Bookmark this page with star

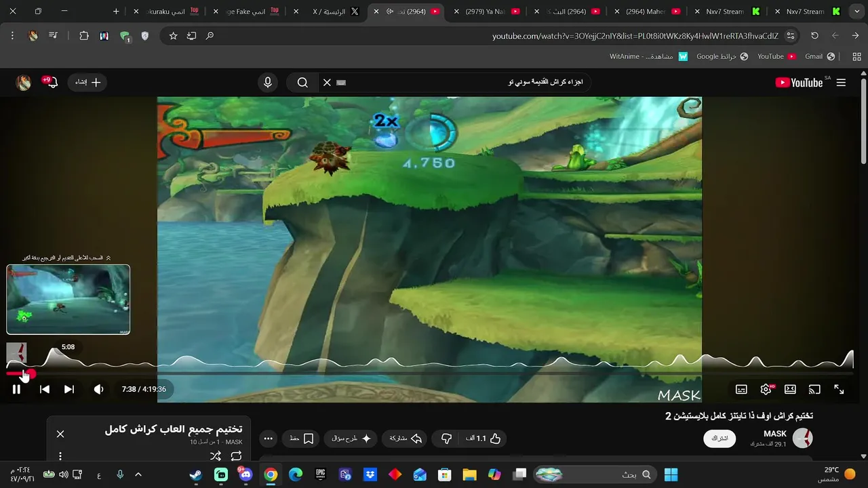(x=173, y=35)
